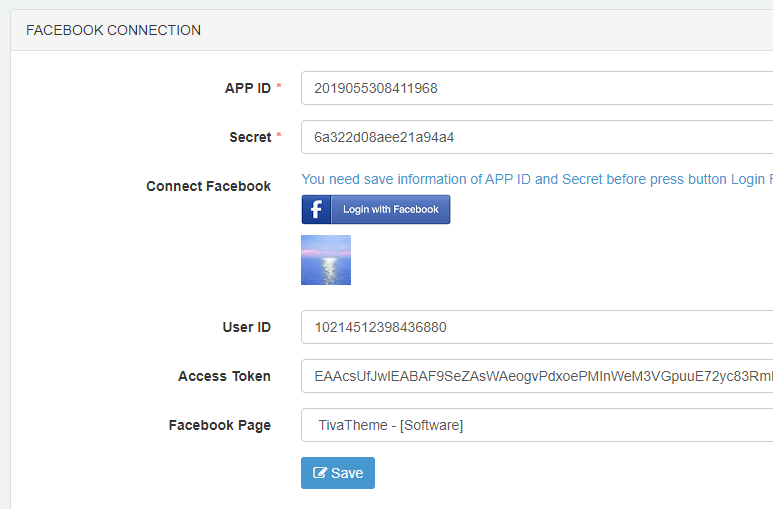Open the Facebook Page dropdown
This screenshot has width=773, height=509.
(537, 425)
